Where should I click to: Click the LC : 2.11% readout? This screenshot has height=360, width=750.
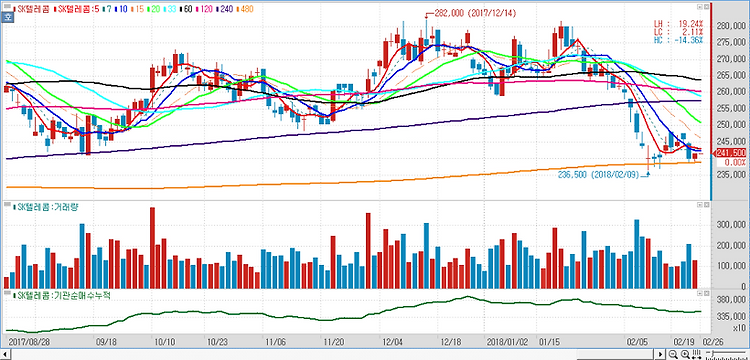coord(679,32)
